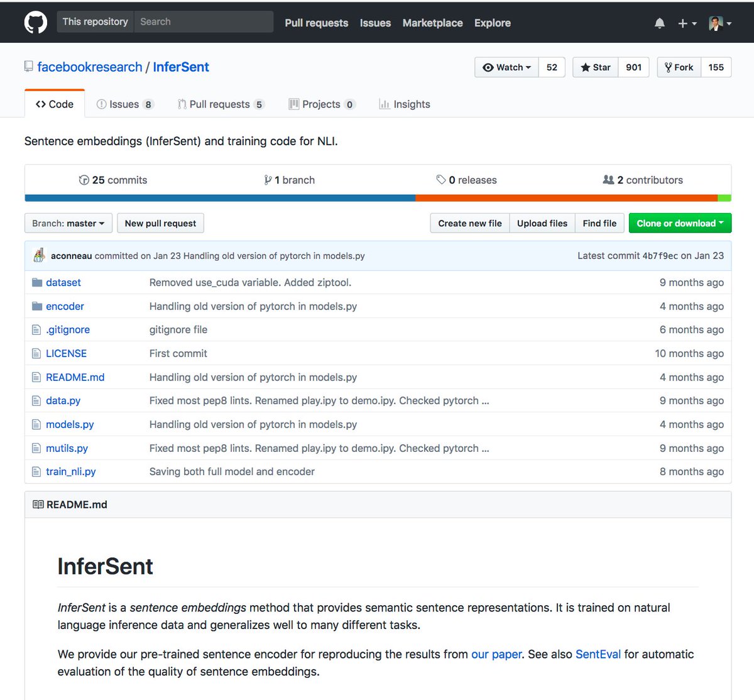The image size is (754, 700).
Task: Open the latest commit 4b7f9ec
Action: point(660,256)
